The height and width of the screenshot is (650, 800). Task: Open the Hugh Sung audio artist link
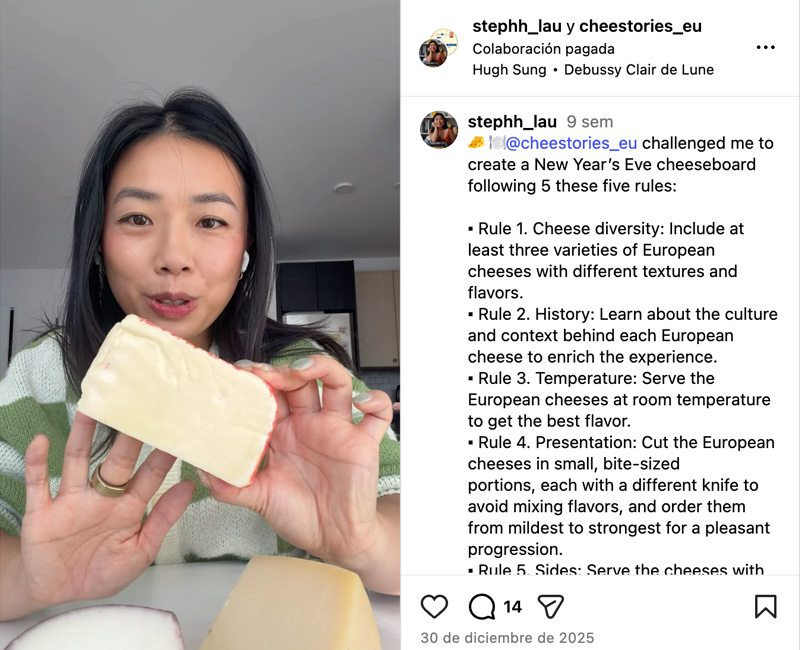pos(509,70)
